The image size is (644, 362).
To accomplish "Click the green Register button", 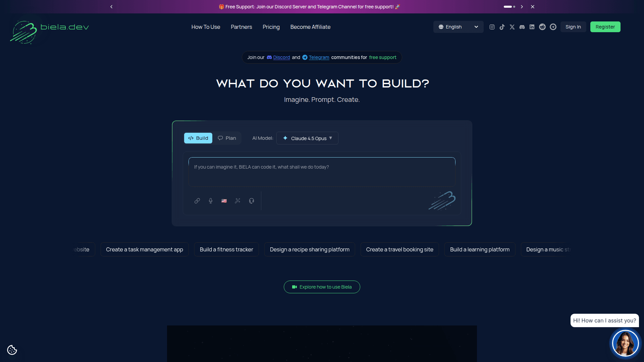I will pos(605,27).
